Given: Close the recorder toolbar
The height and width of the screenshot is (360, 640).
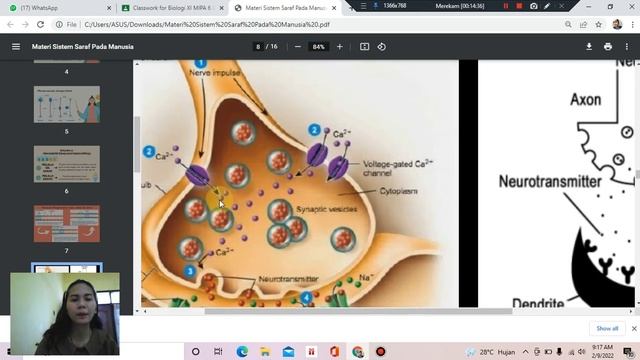Looking at the screenshot, I should [x=562, y=6].
